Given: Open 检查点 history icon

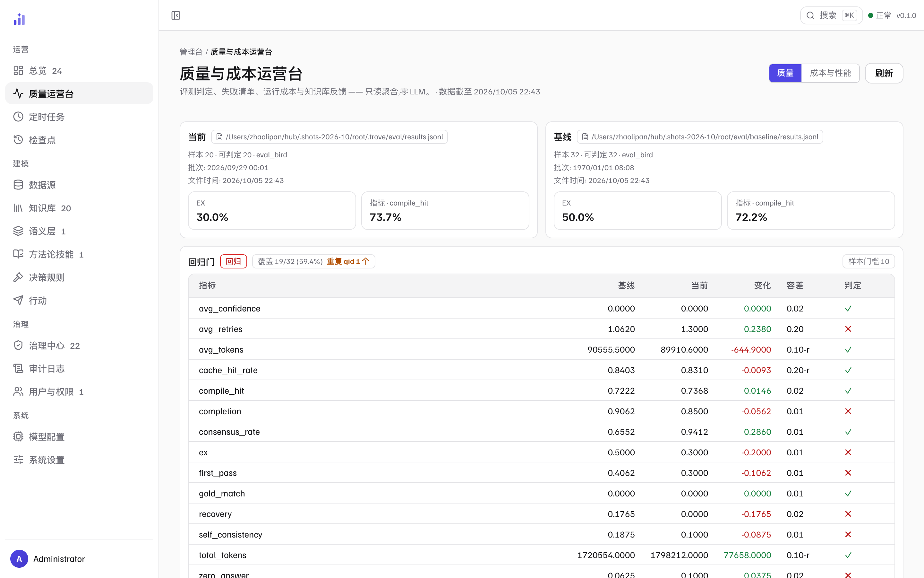Looking at the screenshot, I should [18, 140].
